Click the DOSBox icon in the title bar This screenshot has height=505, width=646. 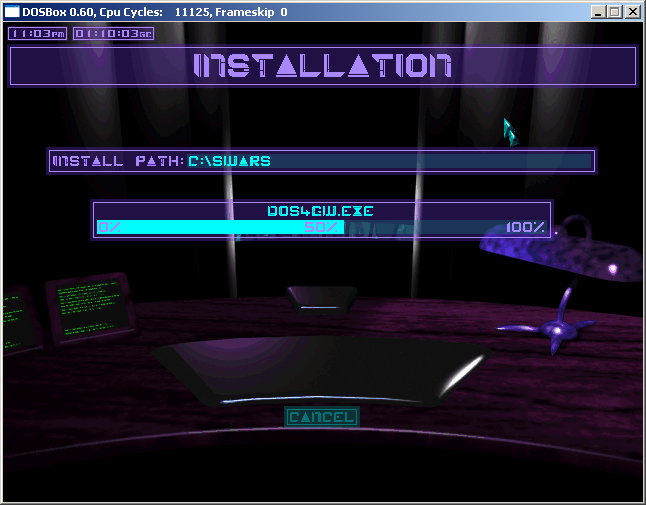12,12
